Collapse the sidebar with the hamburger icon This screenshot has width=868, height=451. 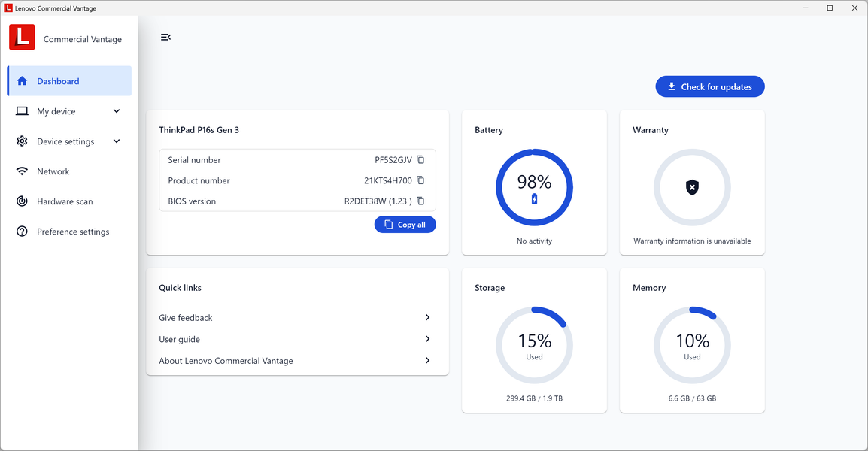pos(165,37)
